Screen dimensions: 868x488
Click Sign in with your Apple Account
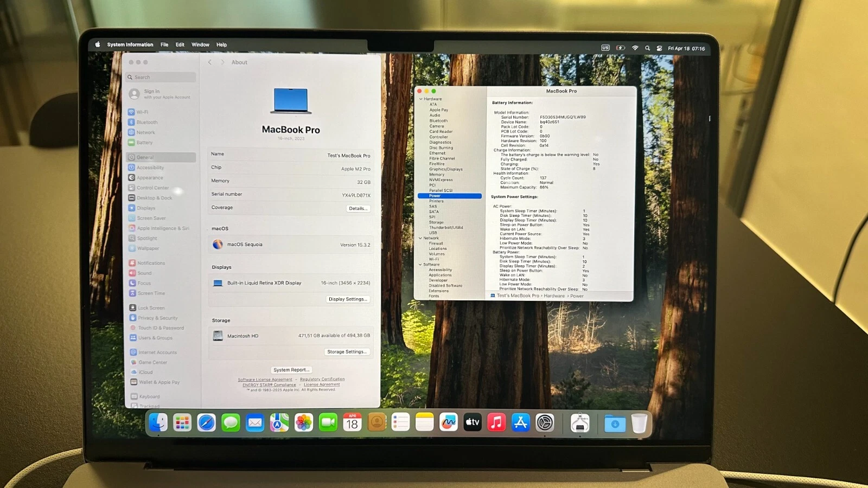[161, 94]
